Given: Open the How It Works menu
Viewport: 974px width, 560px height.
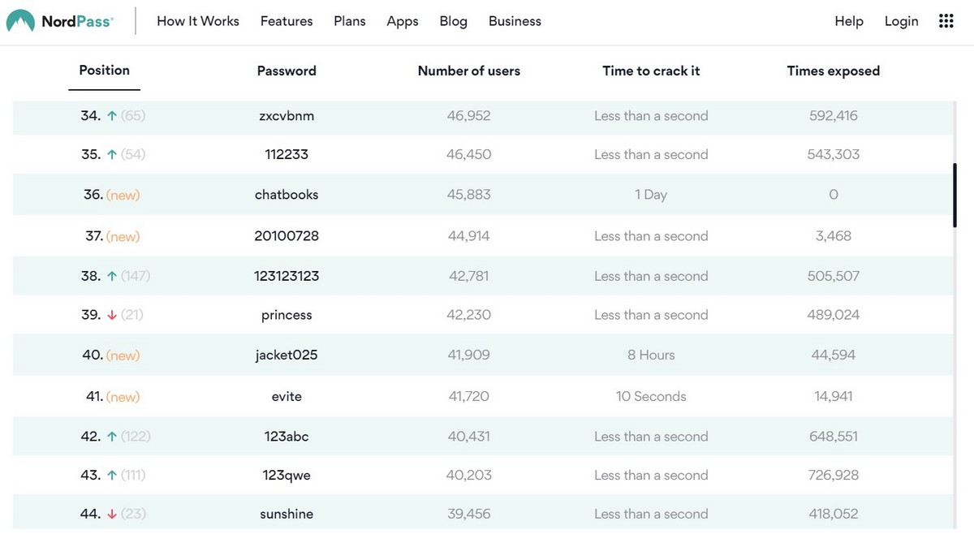Looking at the screenshot, I should pyautogui.click(x=198, y=21).
